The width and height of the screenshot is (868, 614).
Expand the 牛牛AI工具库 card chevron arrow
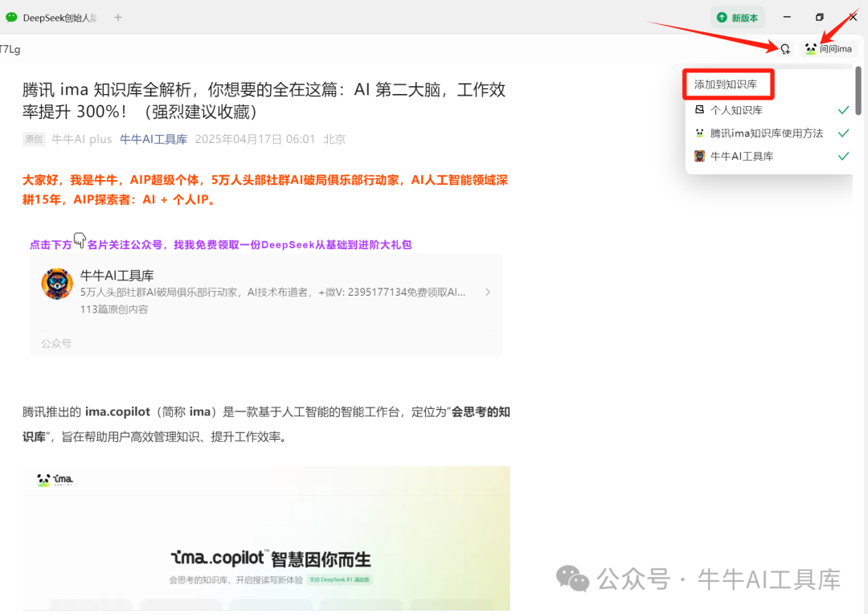[488, 292]
